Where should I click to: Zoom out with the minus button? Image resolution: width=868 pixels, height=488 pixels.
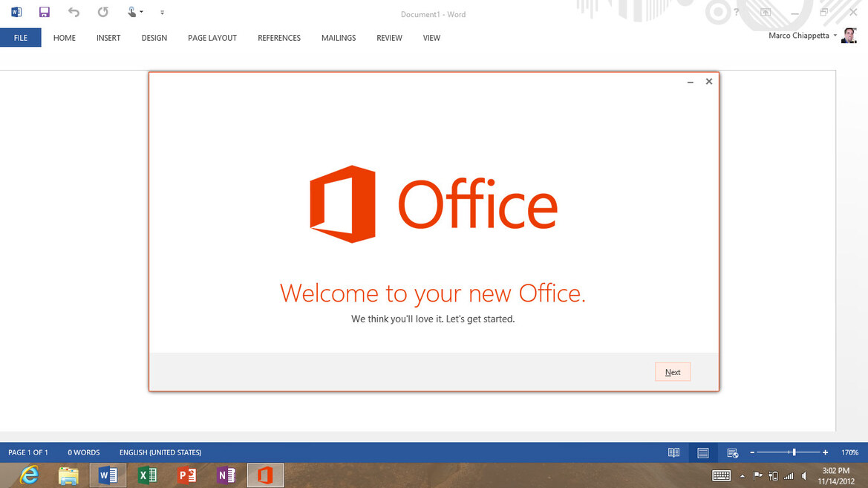pos(752,452)
